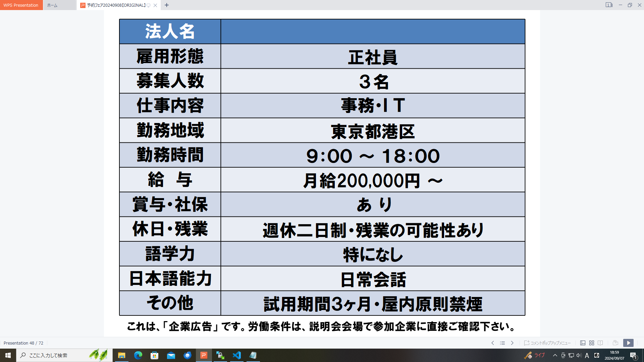The height and width of the screenshot is (362, 644).
Task: Open notification center icon
Action: [633, 355]
